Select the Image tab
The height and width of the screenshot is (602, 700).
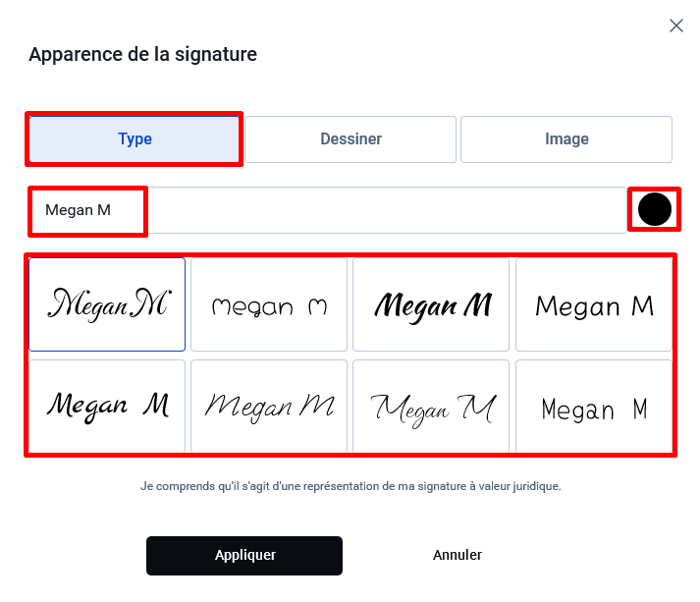click(566, 138)
